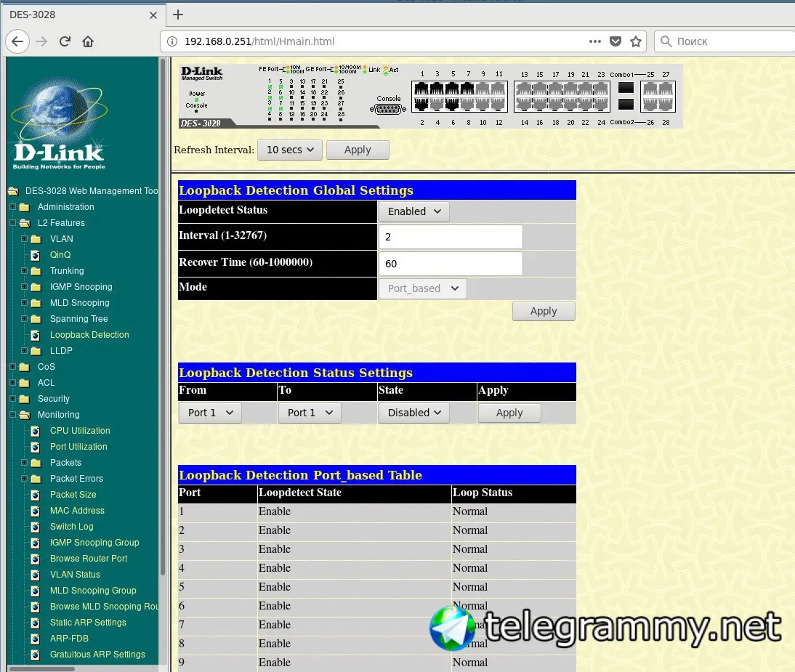Image resolution: width=795 pixels, height=672 pixels.
Task: Click the Static ARP Settings page icon
Action: coord(36,623)
